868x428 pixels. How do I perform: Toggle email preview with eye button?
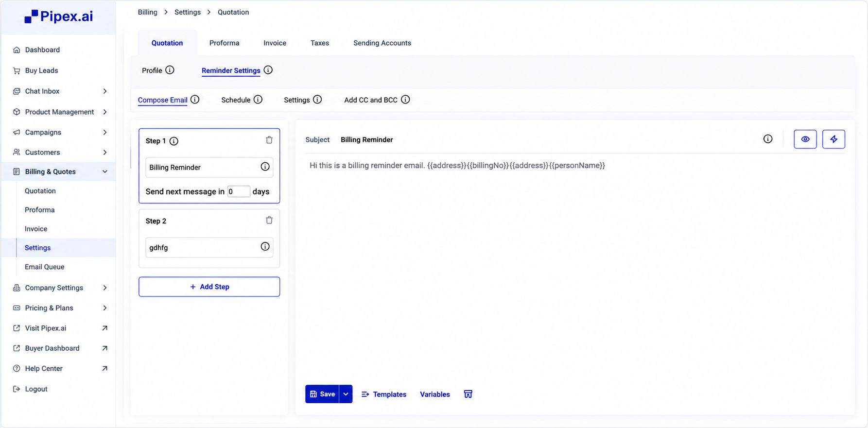[805, 139]
